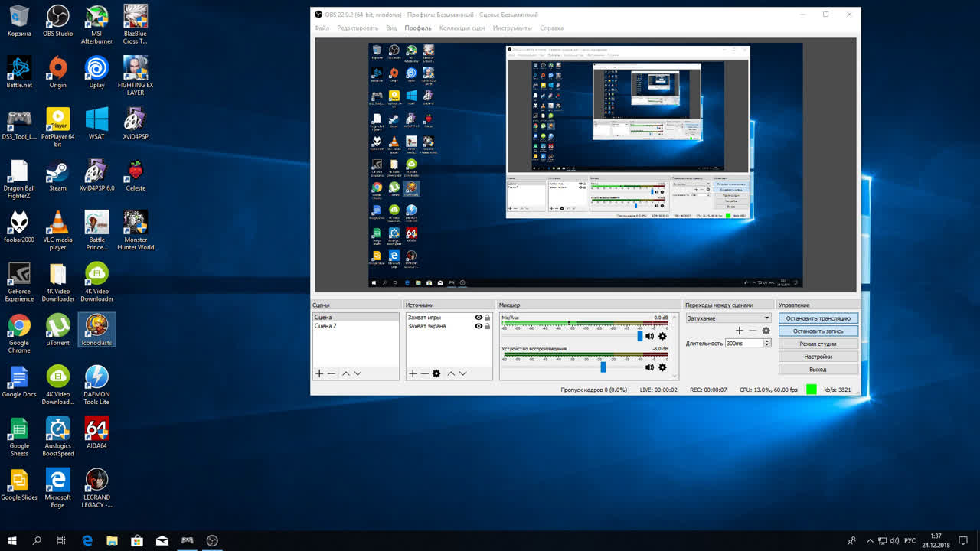
Task: Open Google Chrome desktop icon
Action: 19,334
